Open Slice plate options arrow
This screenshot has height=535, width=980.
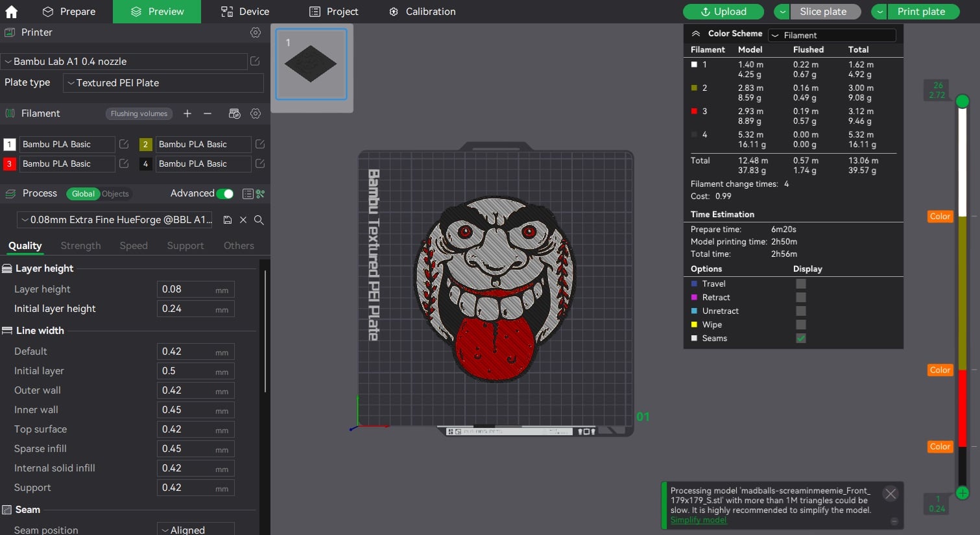[783, 12]
